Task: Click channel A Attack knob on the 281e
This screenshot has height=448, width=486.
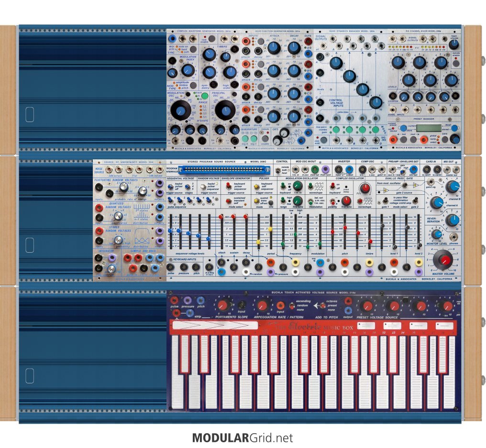Action: (274, 48)
